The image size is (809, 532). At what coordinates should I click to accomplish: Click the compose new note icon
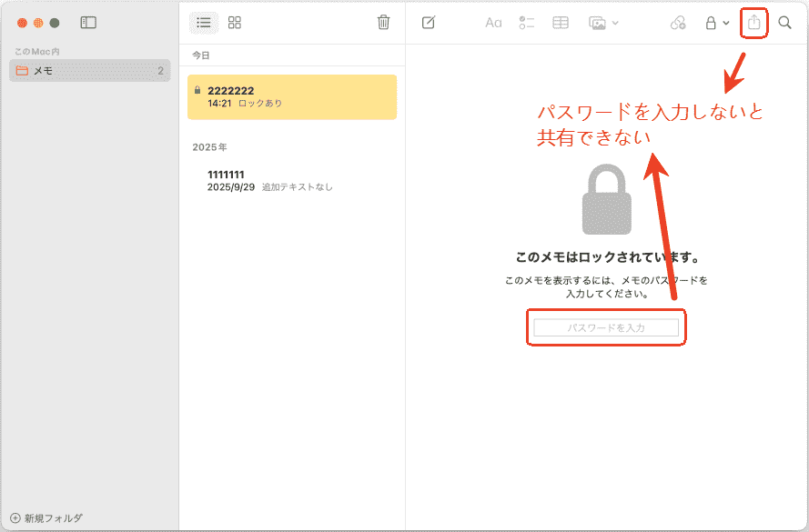point(429,23)
